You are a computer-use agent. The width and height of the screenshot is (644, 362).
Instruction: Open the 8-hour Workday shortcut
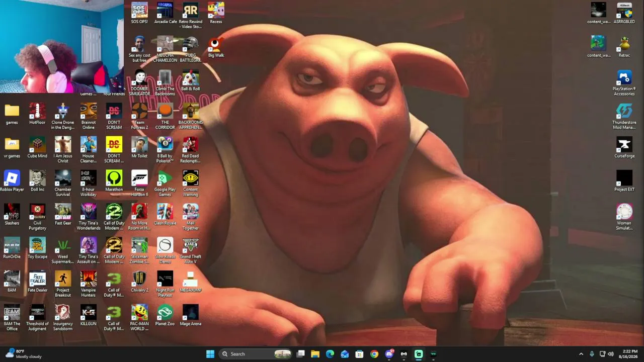click(88, 184)
